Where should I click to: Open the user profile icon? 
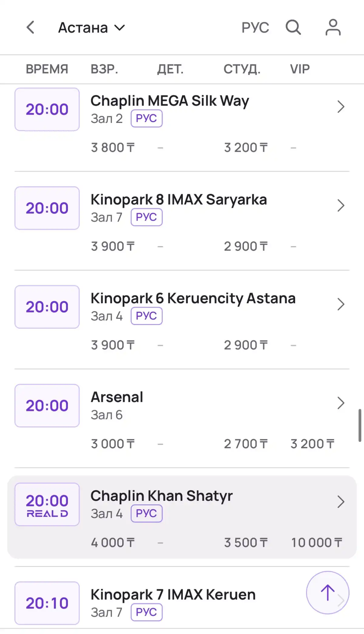coord(333,27)
